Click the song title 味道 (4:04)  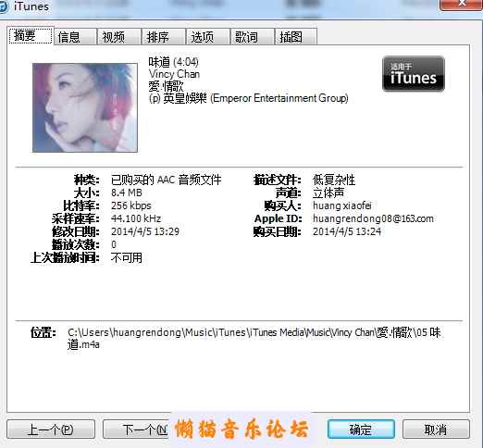click(x=173, y=62)
